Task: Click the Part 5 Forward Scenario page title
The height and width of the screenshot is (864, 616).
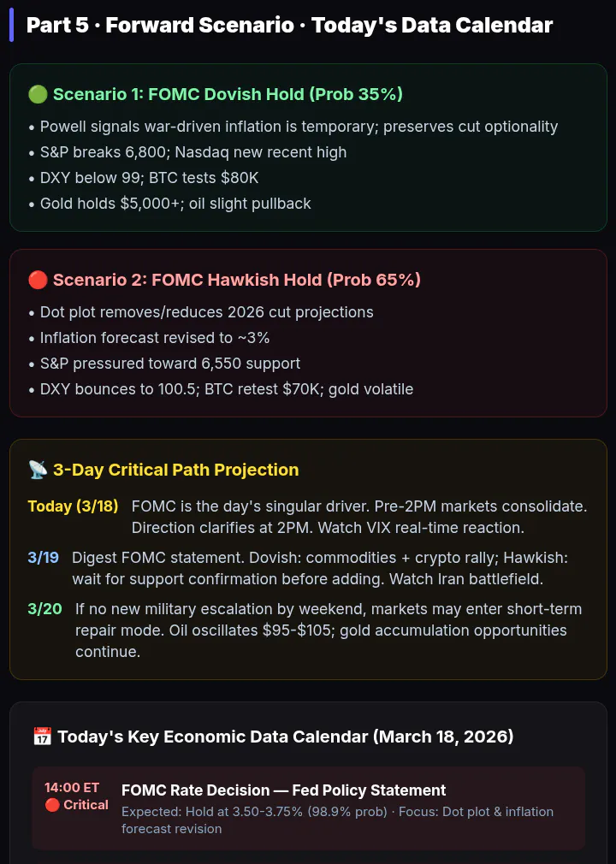Action: (x=290, y=26)
